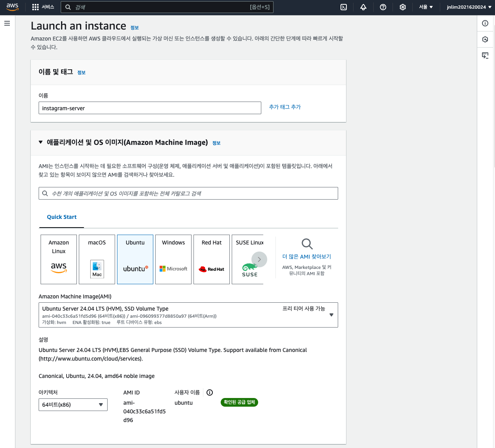This screenshot has width=495, height=448.
Task: Open the info panel icon on right sidebar
Action: pos(485,23)
